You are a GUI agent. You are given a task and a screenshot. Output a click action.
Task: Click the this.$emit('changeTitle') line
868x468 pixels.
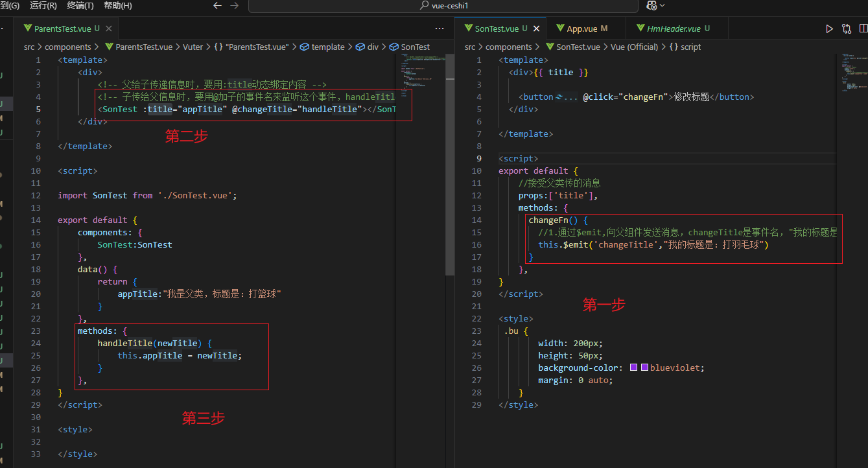click(x=653, y=244)
